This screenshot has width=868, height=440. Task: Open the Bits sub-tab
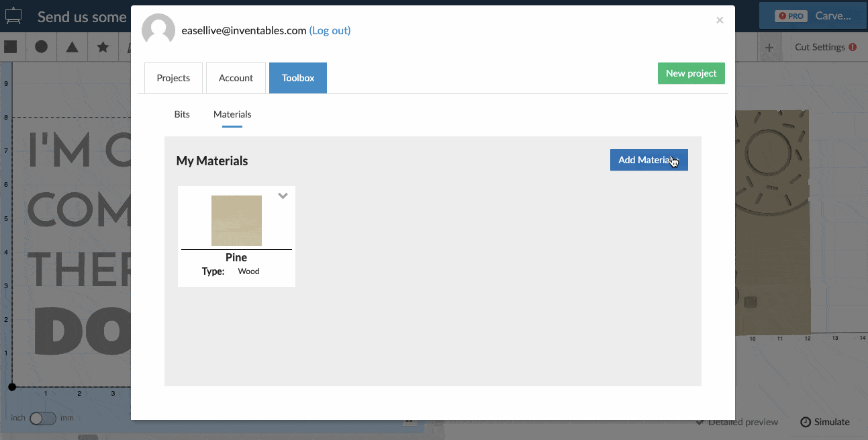(182, 114)
